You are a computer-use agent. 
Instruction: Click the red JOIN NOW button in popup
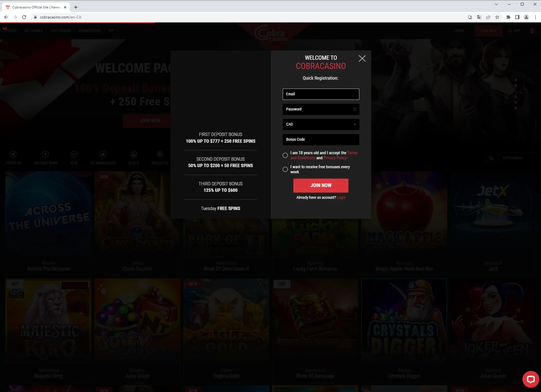[321, 186]
